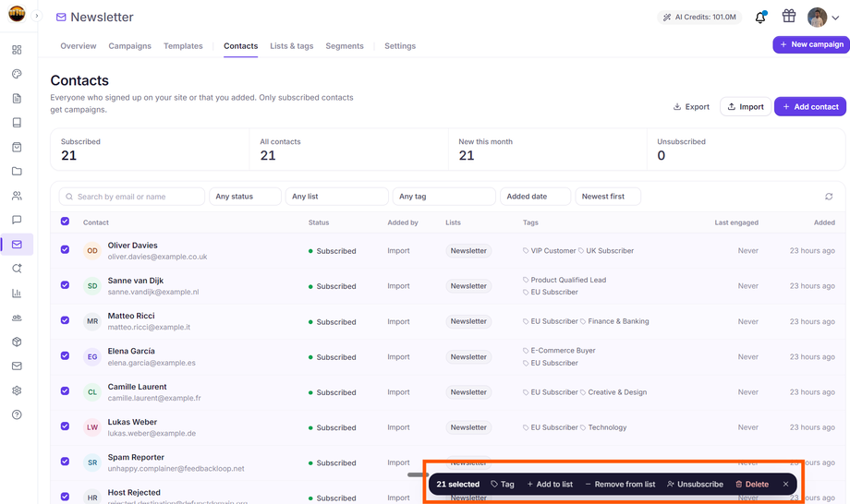850x504 pixels.
Task: Switch to the Campaigns tab
Action: click(x=129, y=46)
